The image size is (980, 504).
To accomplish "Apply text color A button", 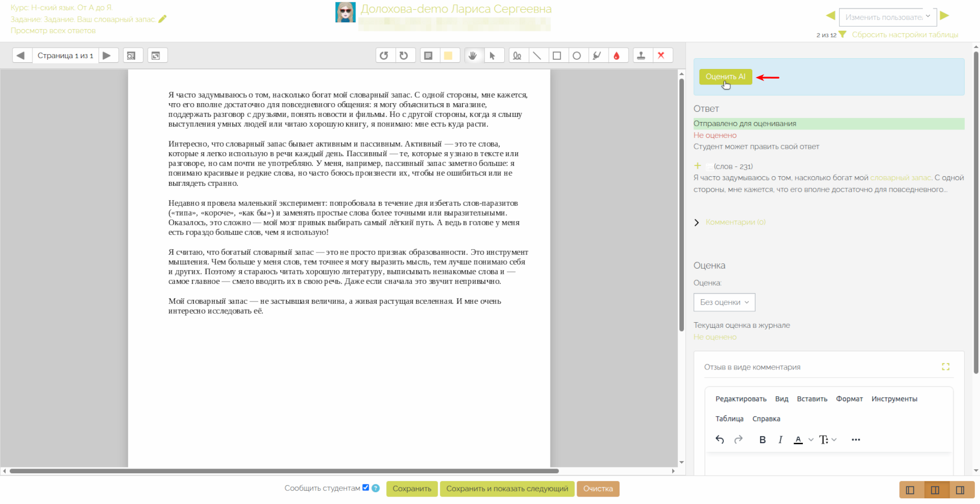I will pyautogui.click(x=798, y=440).
